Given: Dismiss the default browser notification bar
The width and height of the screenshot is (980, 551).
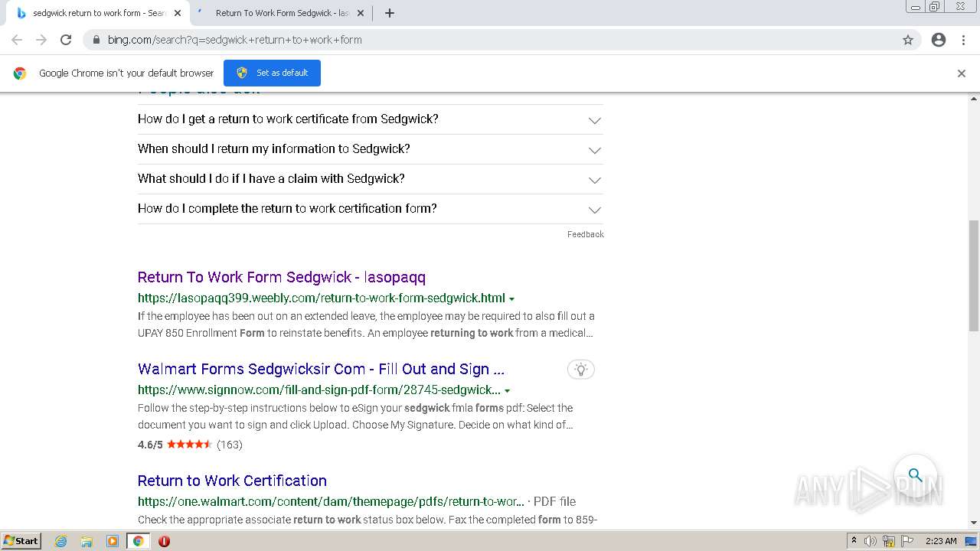Looking at the screenshot, I should pos(962,73).
